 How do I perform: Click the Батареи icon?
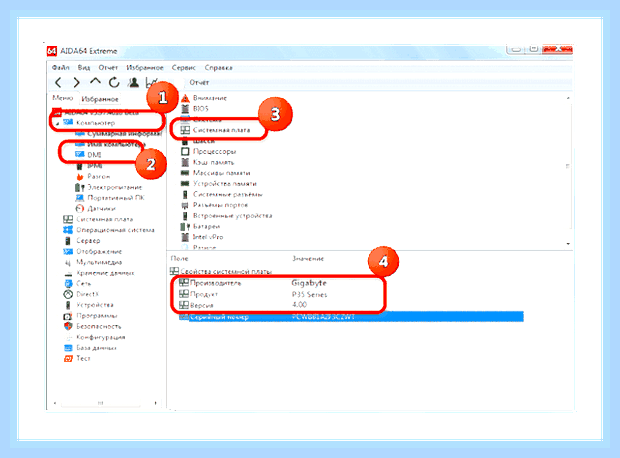tap(185, 226)
